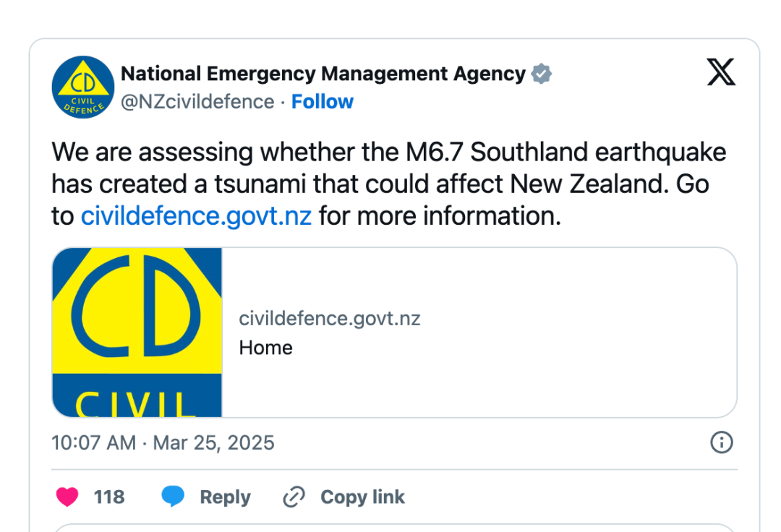
Task: Click the National Emergency Management Agency name
Action: tap(323, 74)
